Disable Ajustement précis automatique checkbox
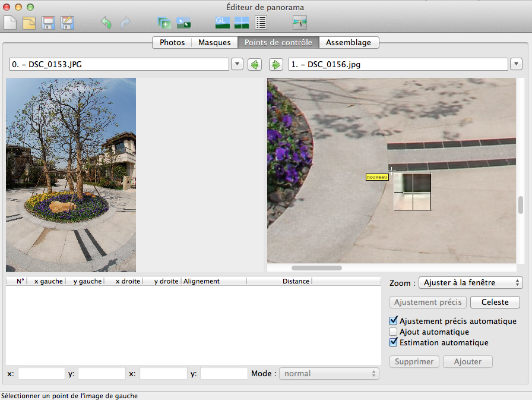 pyautogui.click(x=393, y=321)
